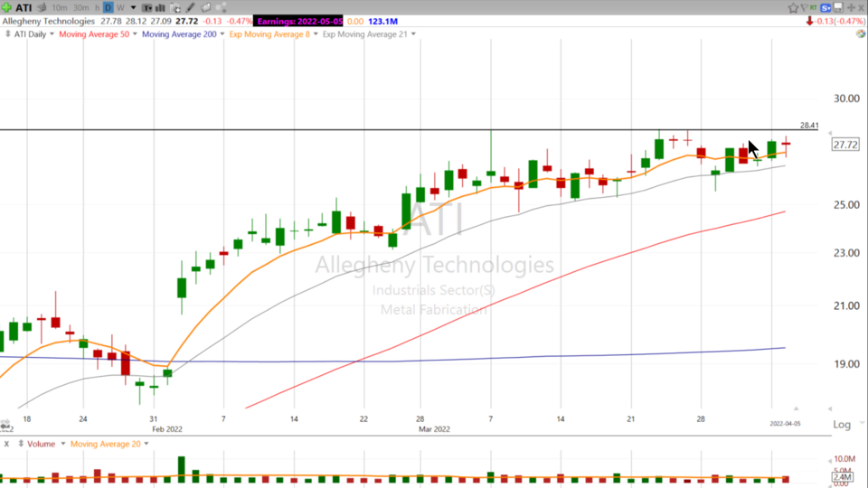
Task: Click the Exp Moving Average 8 label
Action: [x=269, y=34]
